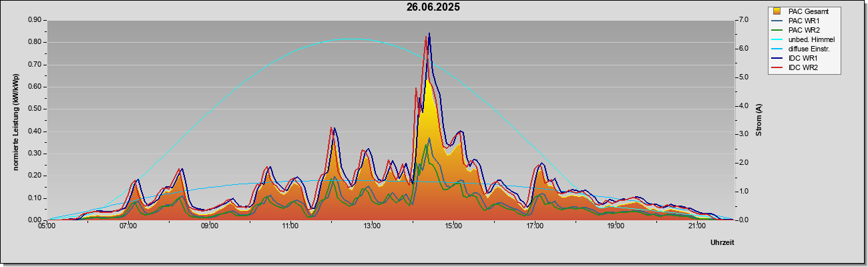Click the 19:00 time axis tick

[616, 227]
